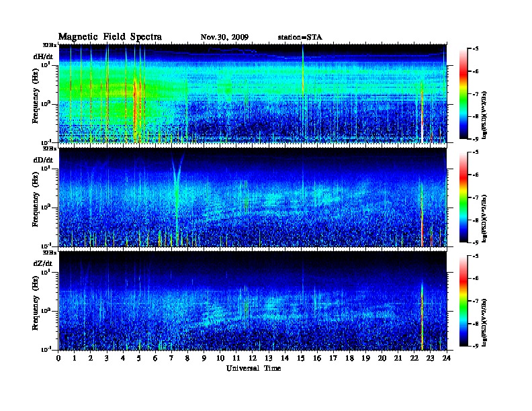Click the "1" tick on the time axis

pyautogui.click(x=75, y=359)
